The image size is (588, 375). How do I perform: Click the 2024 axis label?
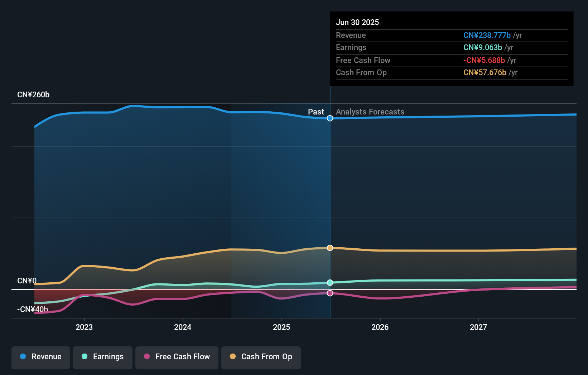(x=183, y=327)
